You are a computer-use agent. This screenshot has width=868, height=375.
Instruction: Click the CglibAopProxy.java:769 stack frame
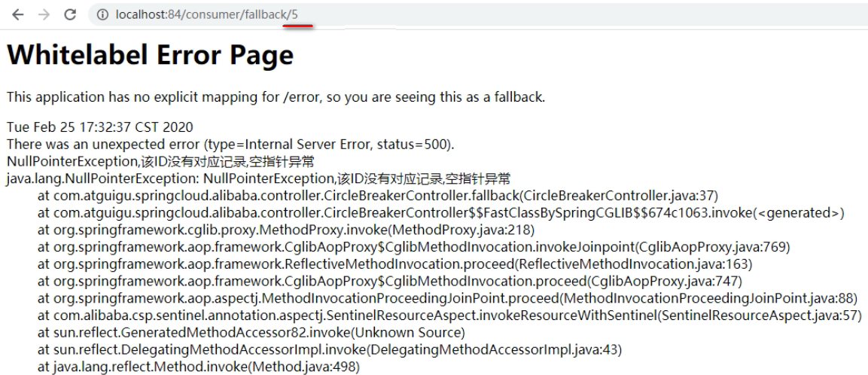pyautogui.click(x=413, y=247)
